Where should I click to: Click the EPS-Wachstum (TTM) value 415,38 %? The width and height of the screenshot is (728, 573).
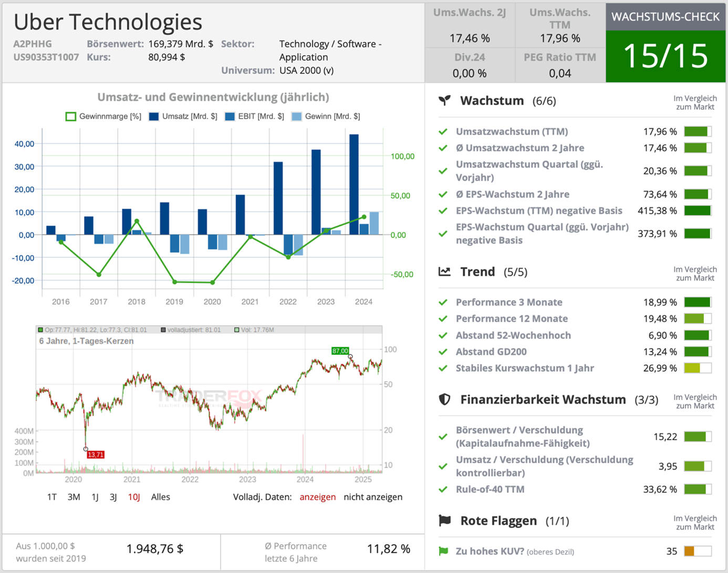pyautogui.click(x=658, y=211)
